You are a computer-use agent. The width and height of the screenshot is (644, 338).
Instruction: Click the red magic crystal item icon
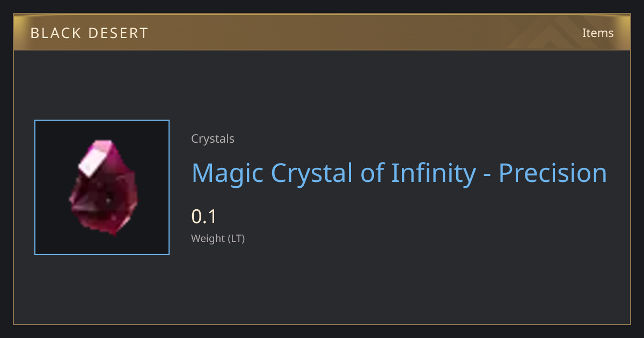(103, 188)
